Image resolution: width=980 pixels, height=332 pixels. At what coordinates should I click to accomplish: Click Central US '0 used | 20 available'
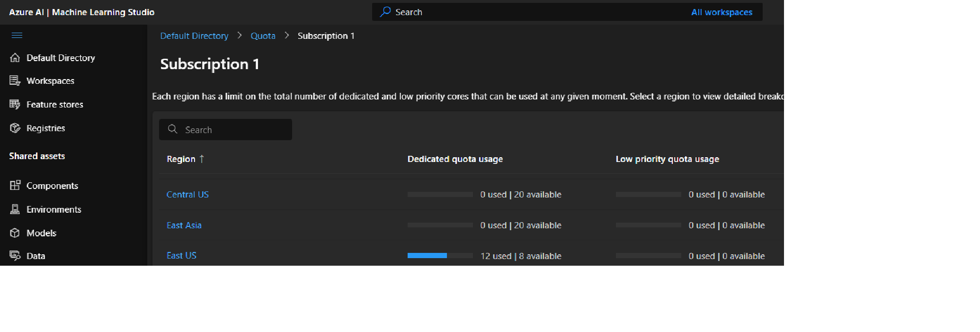click(521, 195)
